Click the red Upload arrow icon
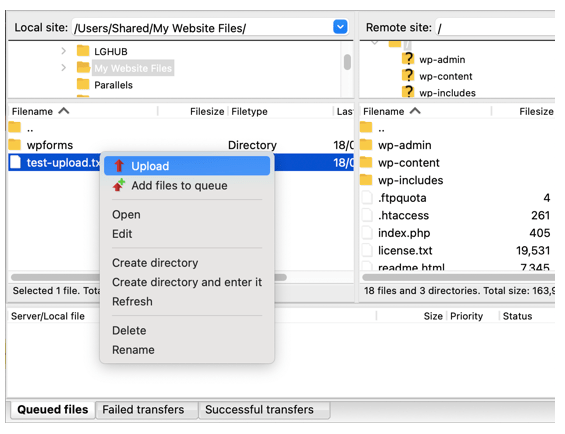This screenshot has width=565, height=434. (x=119, y=166)
